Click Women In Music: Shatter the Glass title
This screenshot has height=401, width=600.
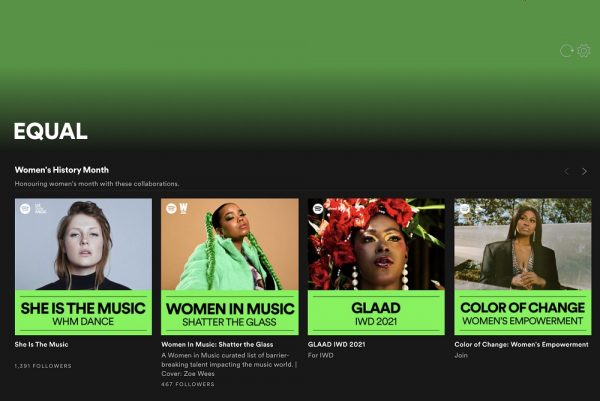tap(217, 344)
